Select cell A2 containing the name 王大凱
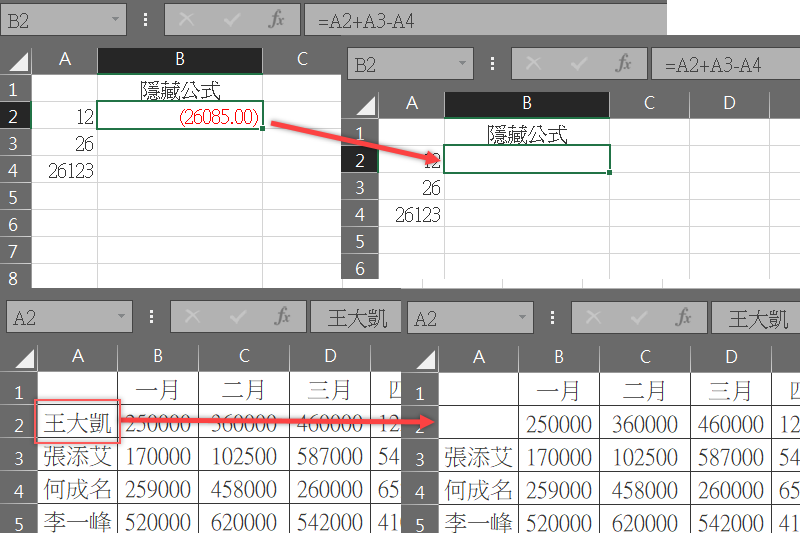 coord(78,421)
